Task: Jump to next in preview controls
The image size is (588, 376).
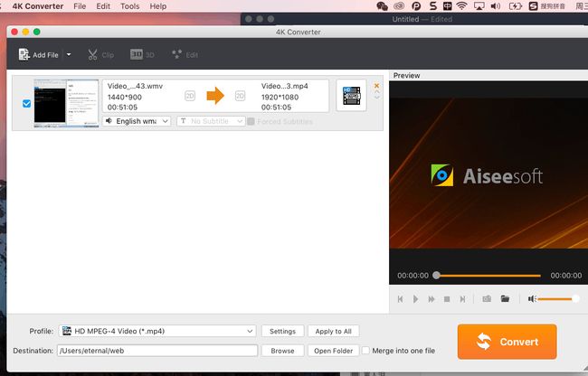Action: [463, 299]
